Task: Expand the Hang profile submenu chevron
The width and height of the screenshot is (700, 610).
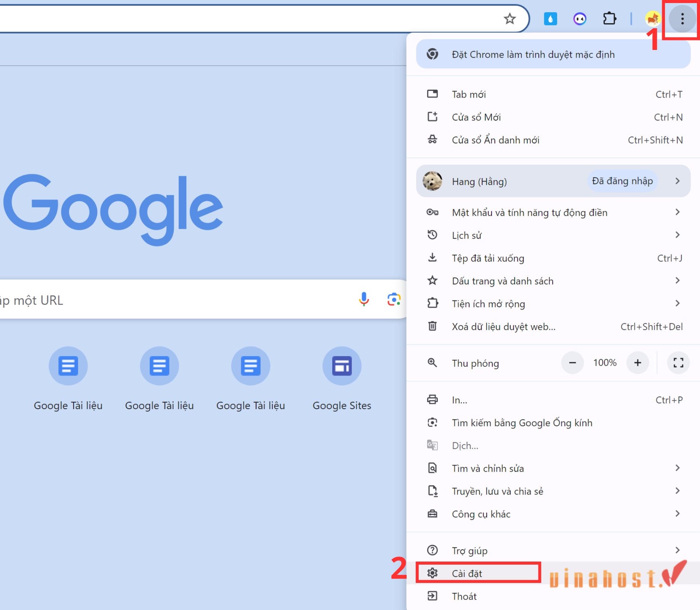Action: (677, 181)
